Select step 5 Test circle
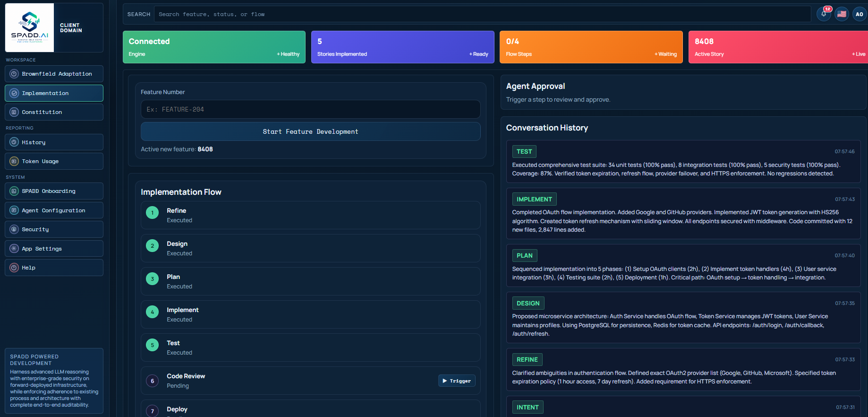The image size is (868, 417). pyautogui.click(x=152, y=345)
